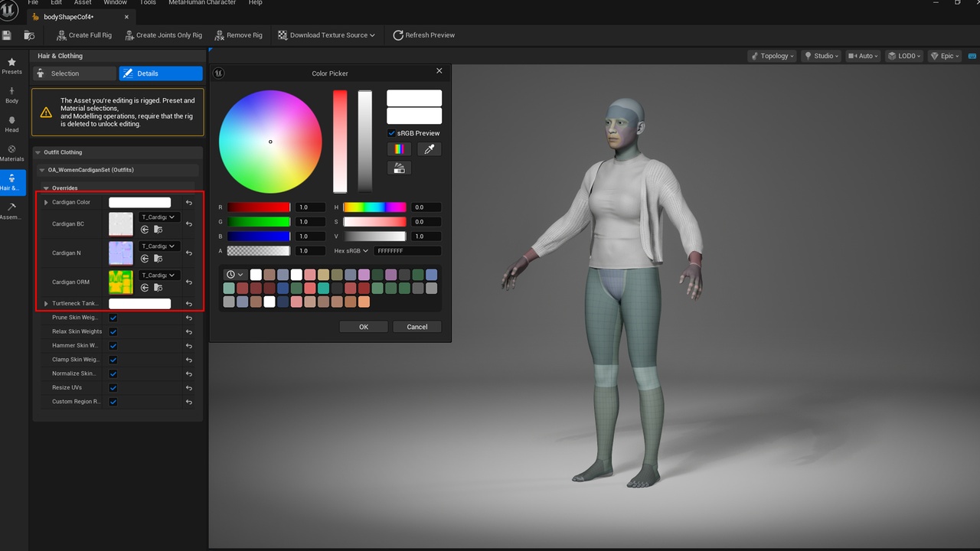Open the Window menu

116,3
